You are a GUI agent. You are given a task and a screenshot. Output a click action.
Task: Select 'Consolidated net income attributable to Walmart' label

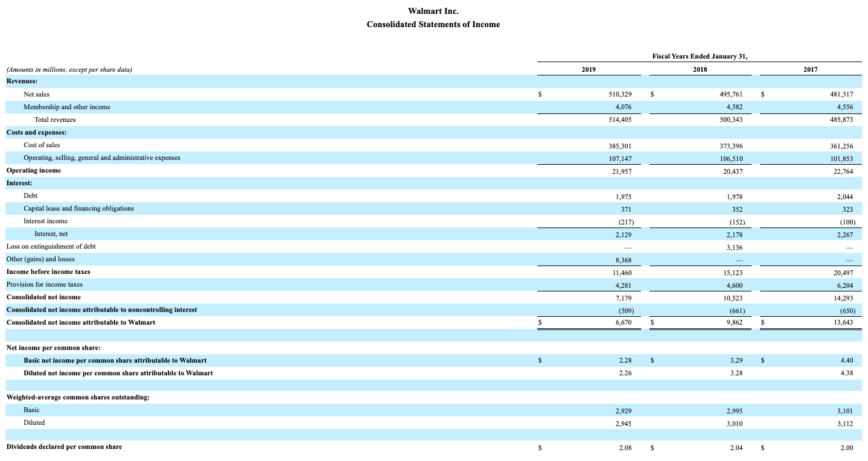[81, 322]
